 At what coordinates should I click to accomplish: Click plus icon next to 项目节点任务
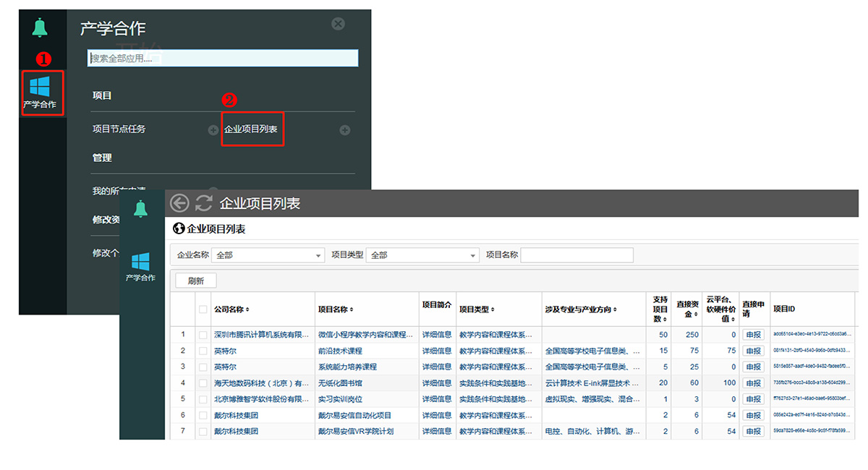click(213, 130)
